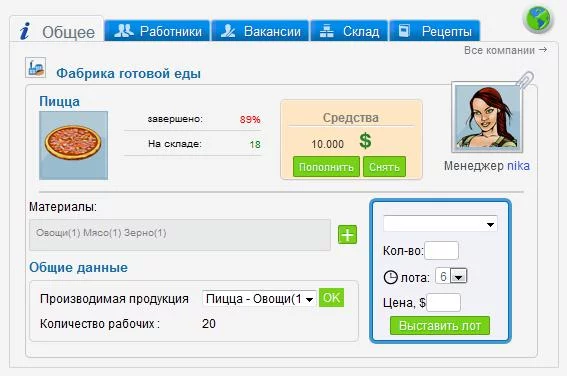Click the Пицца product heading
The height and width of the screenshot is (376, 567).
coord(59,101)
